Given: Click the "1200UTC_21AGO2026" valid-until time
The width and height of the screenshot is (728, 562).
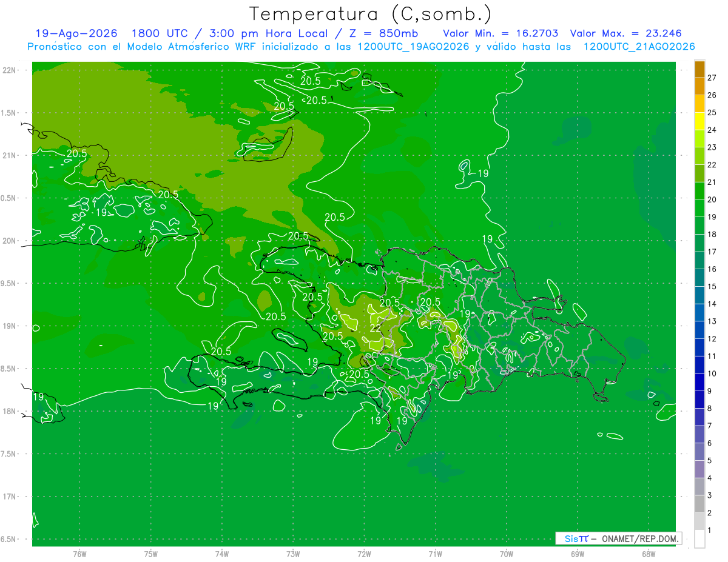Looking at the screenshot, I should 638,47.
